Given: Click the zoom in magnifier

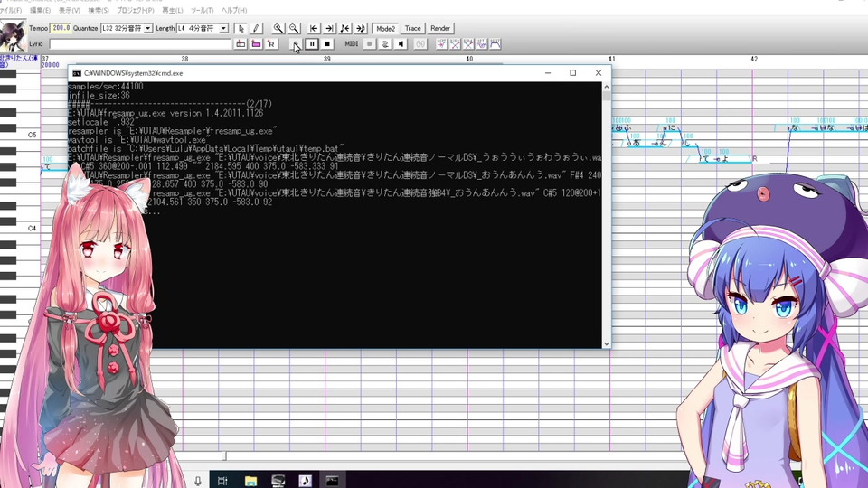Looking at the screenshot, I should pos(278,28).
